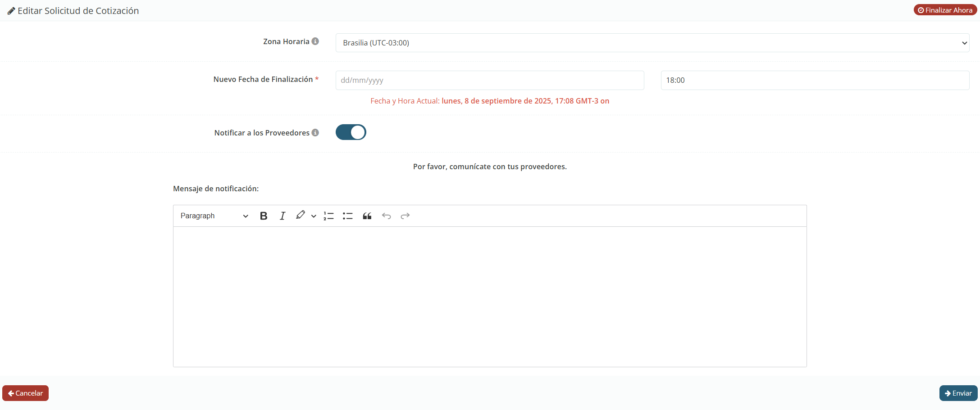Redo the last editor change

[405, 216]
